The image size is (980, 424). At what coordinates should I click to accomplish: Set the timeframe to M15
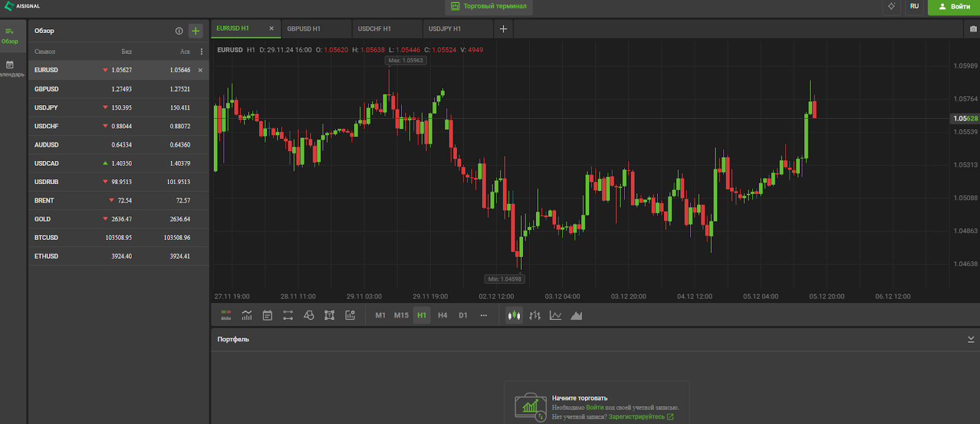(401, 316)
